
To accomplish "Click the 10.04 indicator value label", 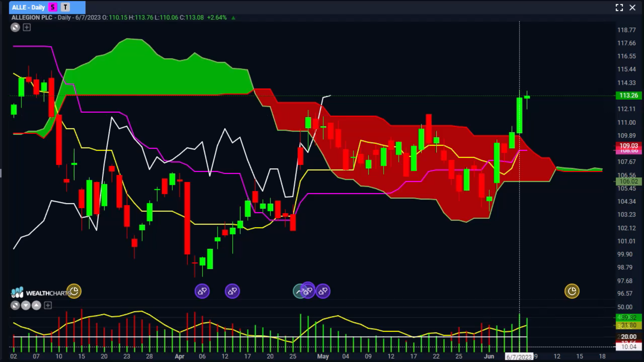I will (629, 347).
